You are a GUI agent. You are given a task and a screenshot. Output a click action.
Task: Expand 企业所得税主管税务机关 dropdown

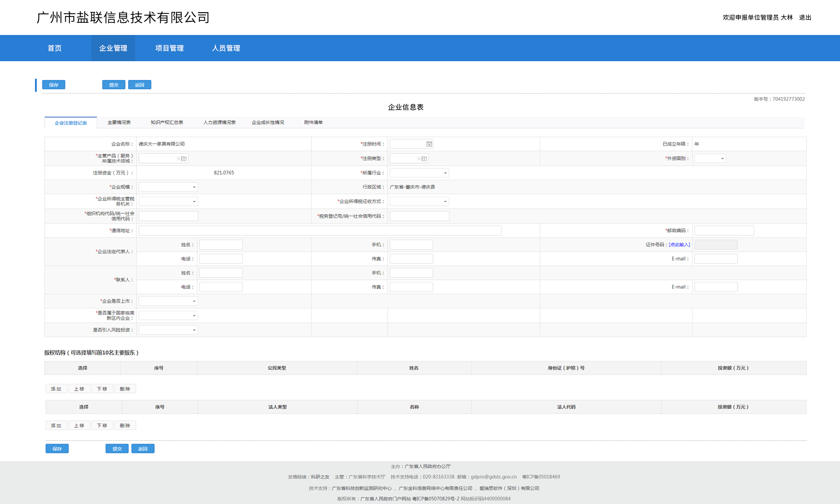point(168,201)
